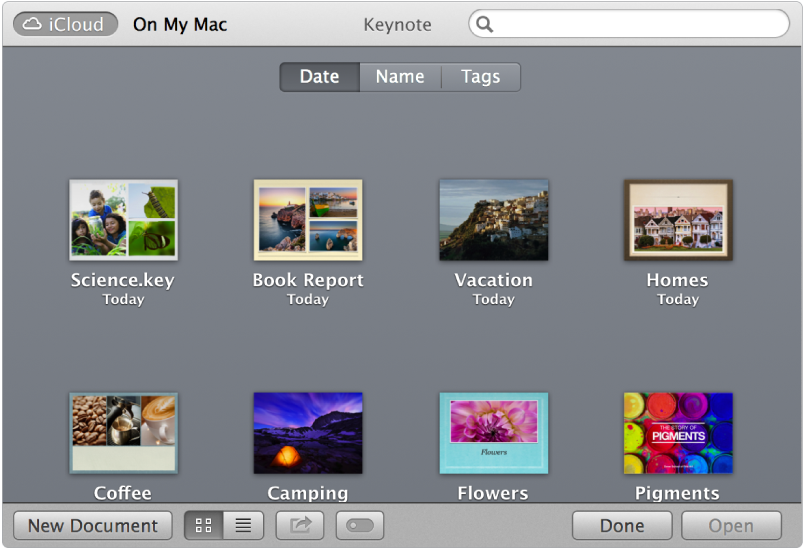Select the Homes presentation thumbnail
The width and height of the screenshot is (806, 550).
(678, 219)
